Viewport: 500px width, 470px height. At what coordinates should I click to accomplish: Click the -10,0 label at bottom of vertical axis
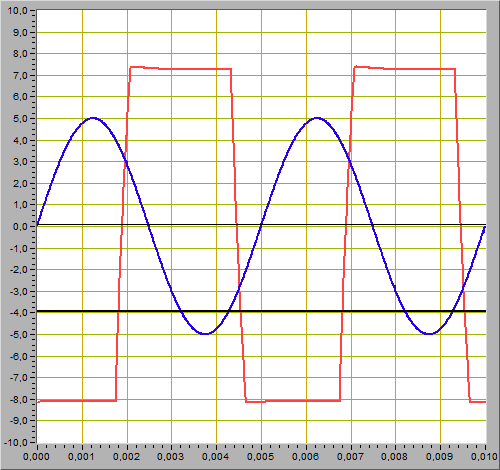point(16,442)
